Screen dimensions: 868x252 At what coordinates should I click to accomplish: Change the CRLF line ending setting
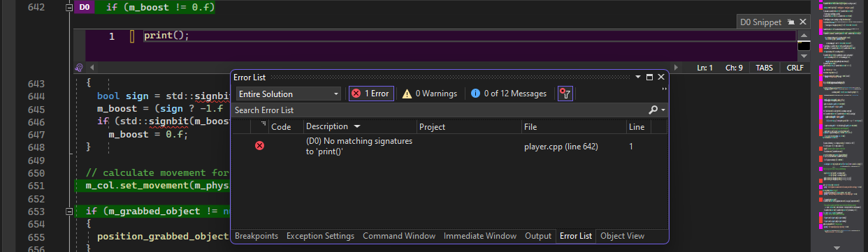click(x=795, y=68)
